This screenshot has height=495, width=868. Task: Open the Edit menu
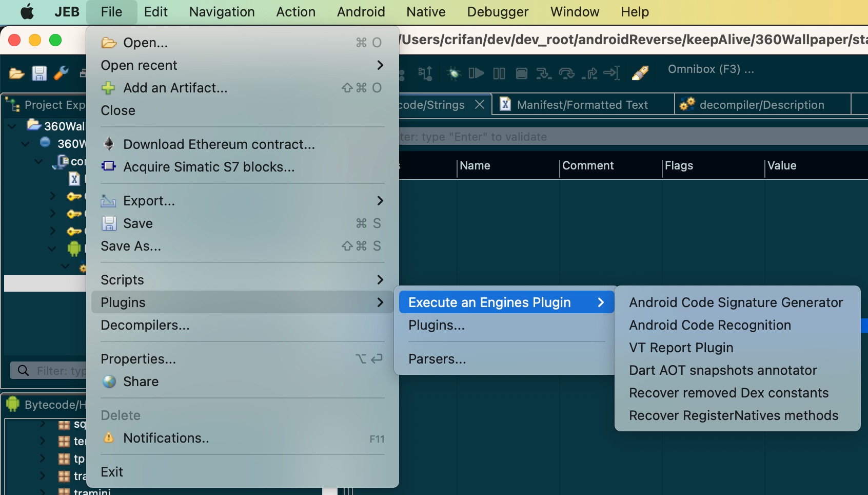click(156, 12)
